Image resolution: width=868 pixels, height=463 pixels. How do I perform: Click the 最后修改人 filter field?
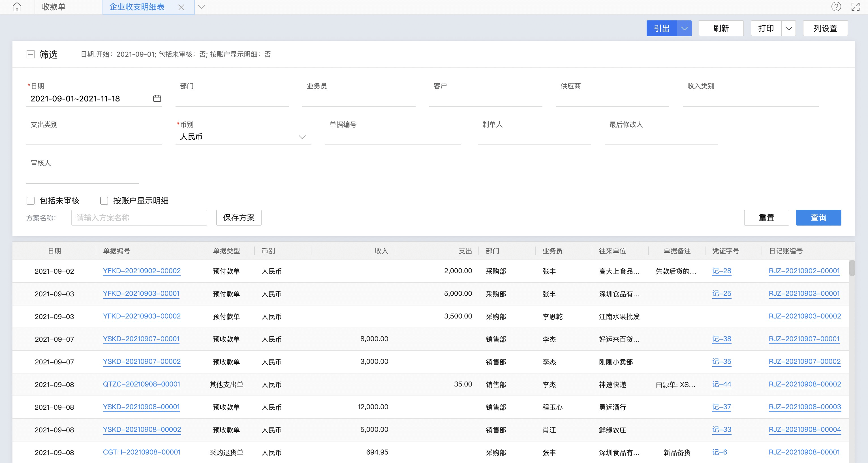[661, 137]
